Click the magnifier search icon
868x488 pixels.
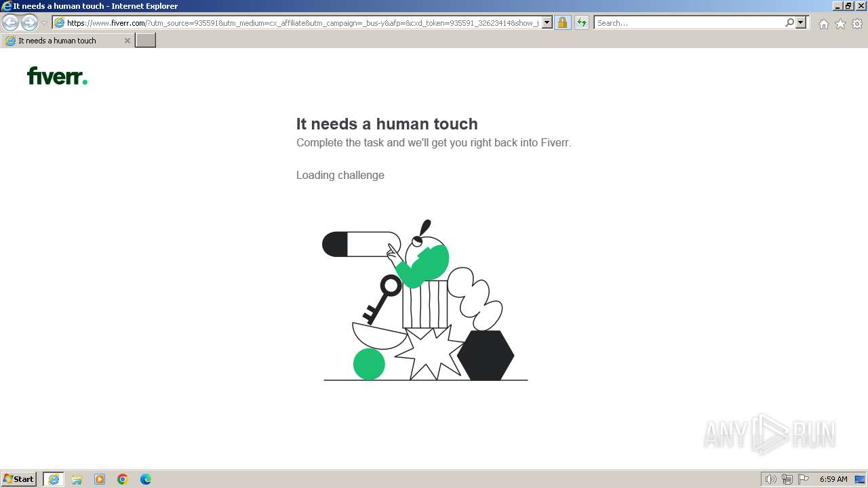[789, 23]
